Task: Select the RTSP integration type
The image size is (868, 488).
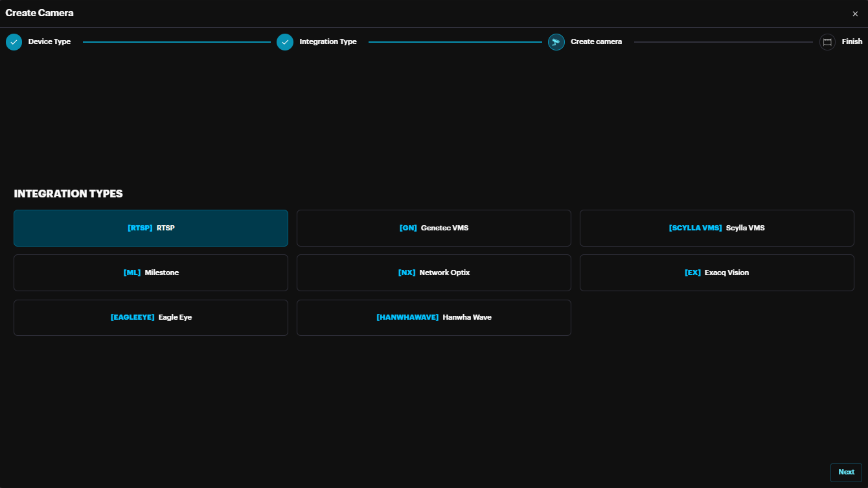Action: 151,228
